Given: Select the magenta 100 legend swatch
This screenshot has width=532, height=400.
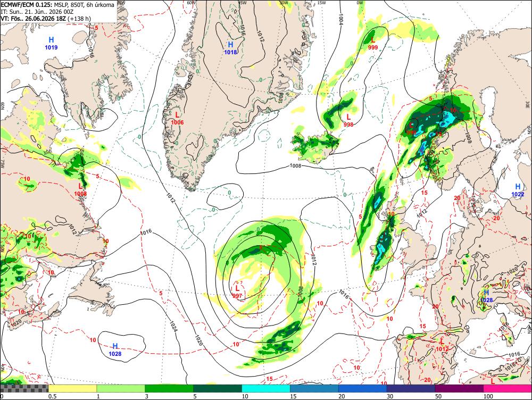Looking at the screenshot, I should pyautogui.click(x=508, y=388).
